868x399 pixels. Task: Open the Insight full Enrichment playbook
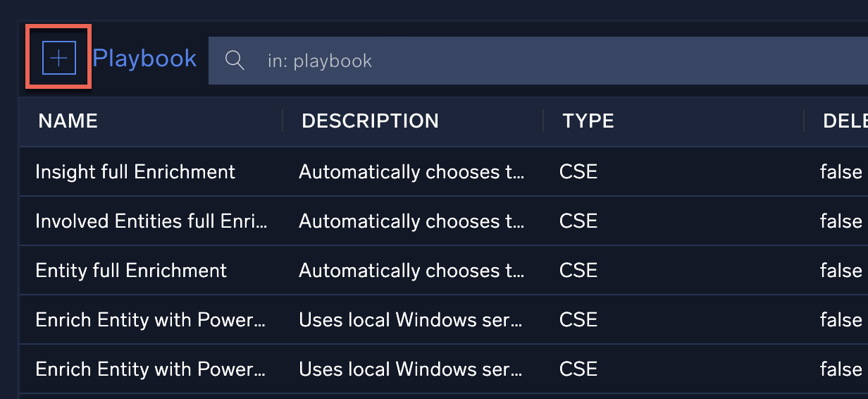coord(135,171)
